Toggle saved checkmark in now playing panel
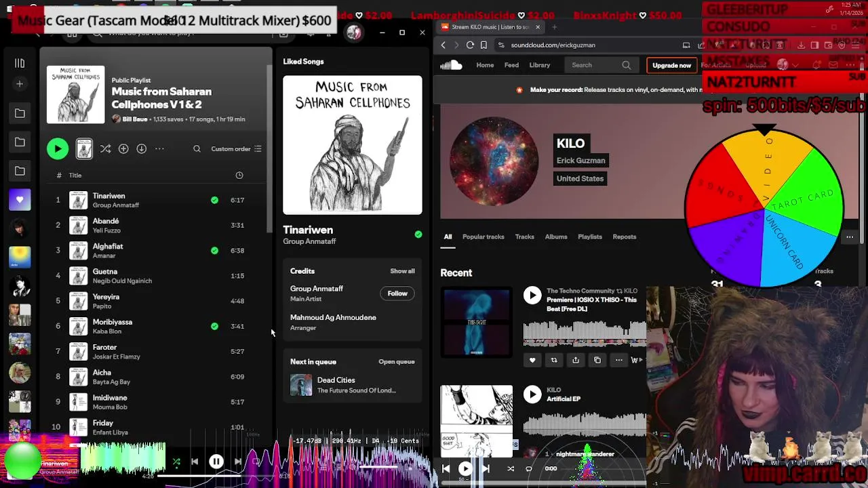868x488 pixels. point(418,235)
